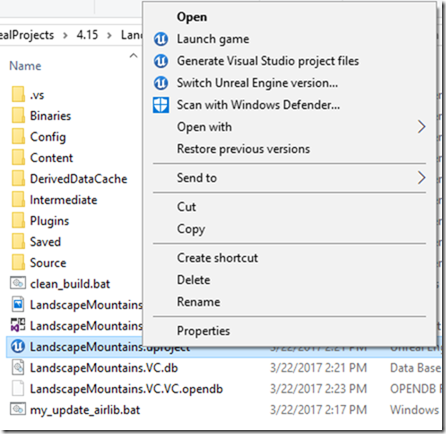Select the LandscapeMountains.uproject file name

pos(110,347)
